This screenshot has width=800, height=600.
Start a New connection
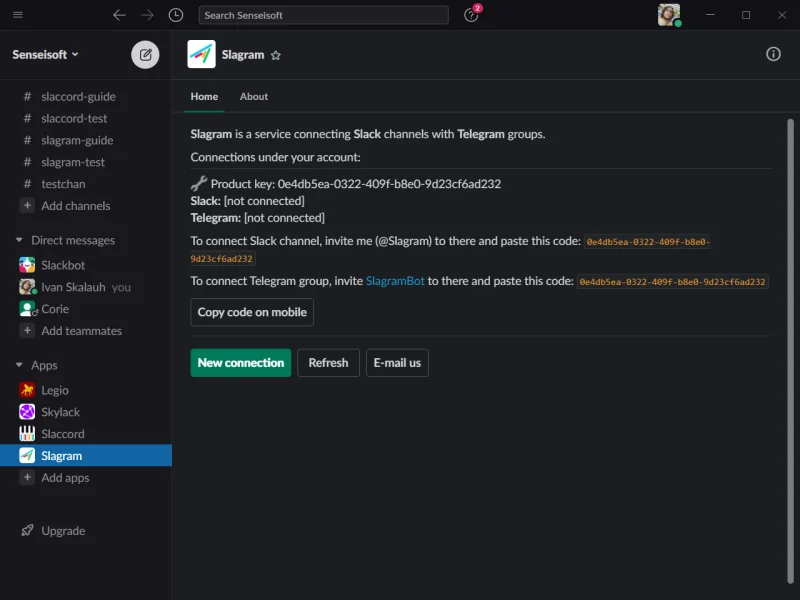[241, 363]
